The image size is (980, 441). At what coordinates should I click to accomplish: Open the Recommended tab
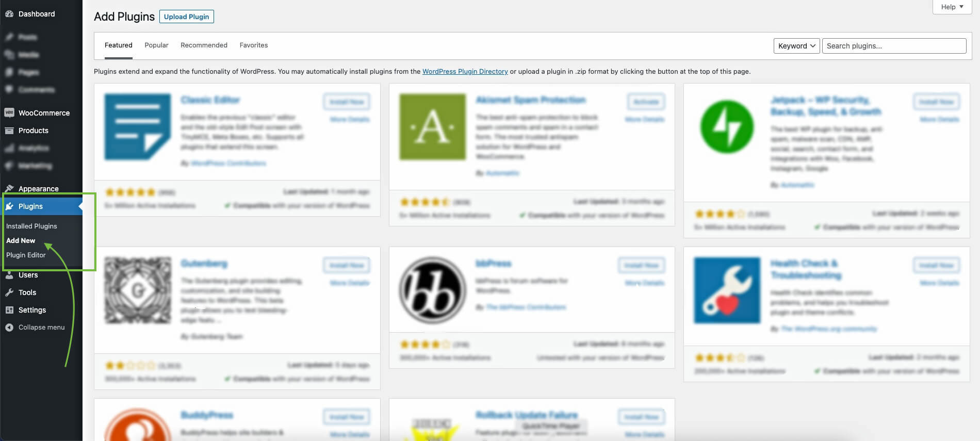coord(204,45)
